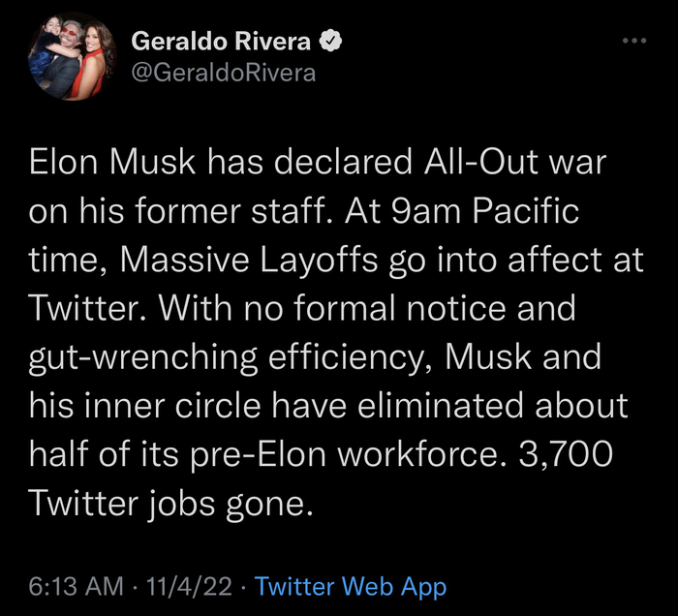This screenshot has width=678, height=616.
Task: Click the verified checkmark badge
Action: (x=331, y=42)
